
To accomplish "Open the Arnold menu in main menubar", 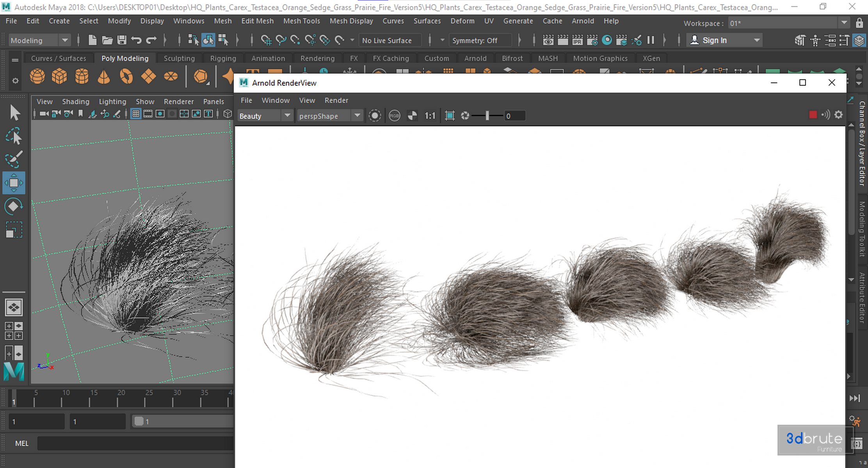I will click(582, 21).
